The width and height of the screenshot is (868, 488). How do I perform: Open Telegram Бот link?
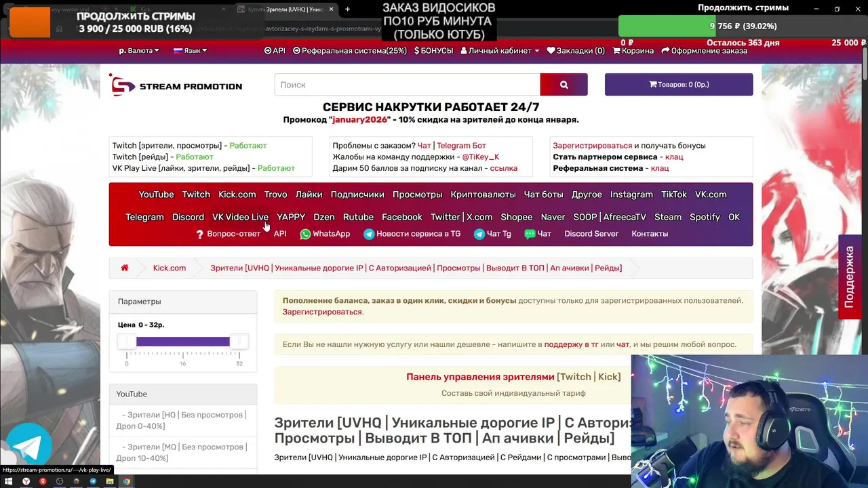point(461,146)
